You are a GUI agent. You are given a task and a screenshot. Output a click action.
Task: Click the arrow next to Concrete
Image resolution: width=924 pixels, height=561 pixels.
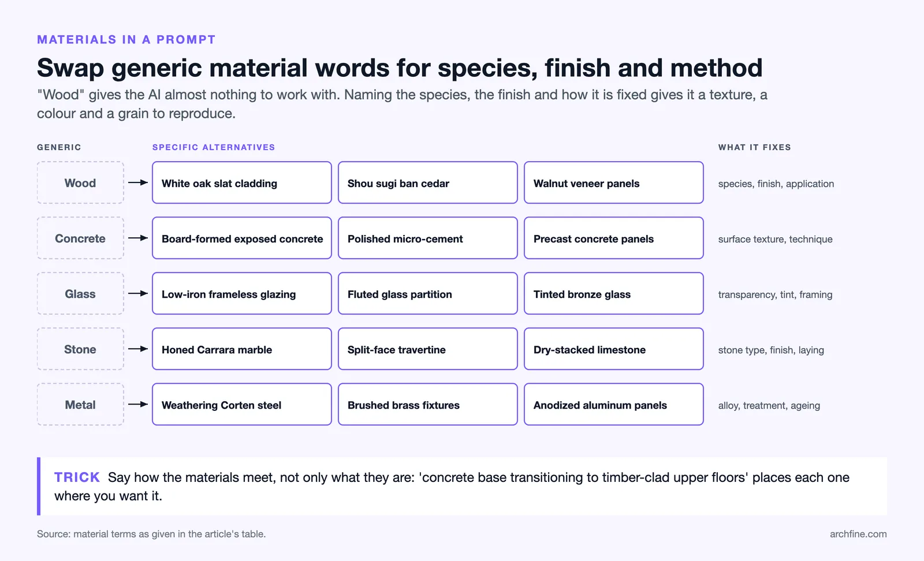(138, 238)
